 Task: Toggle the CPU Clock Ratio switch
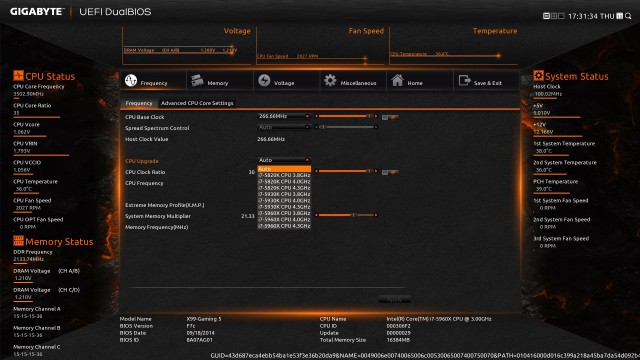point(390,172)
